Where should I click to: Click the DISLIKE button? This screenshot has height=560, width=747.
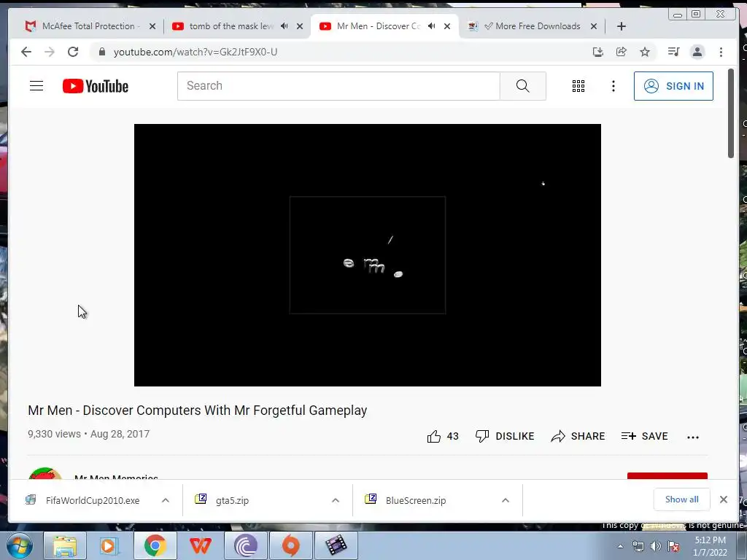tap(505, 436)
